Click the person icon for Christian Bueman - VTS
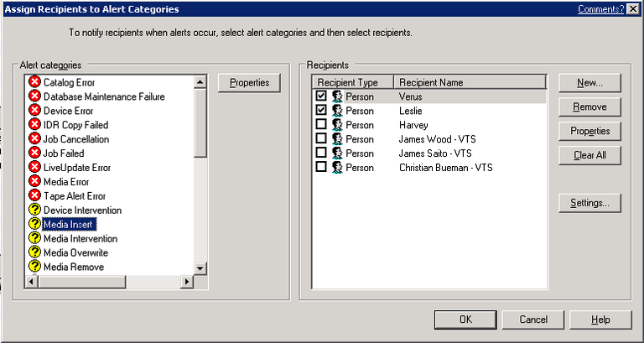The width and height of the screenshot is (644, 343). [x=337, y=168]
